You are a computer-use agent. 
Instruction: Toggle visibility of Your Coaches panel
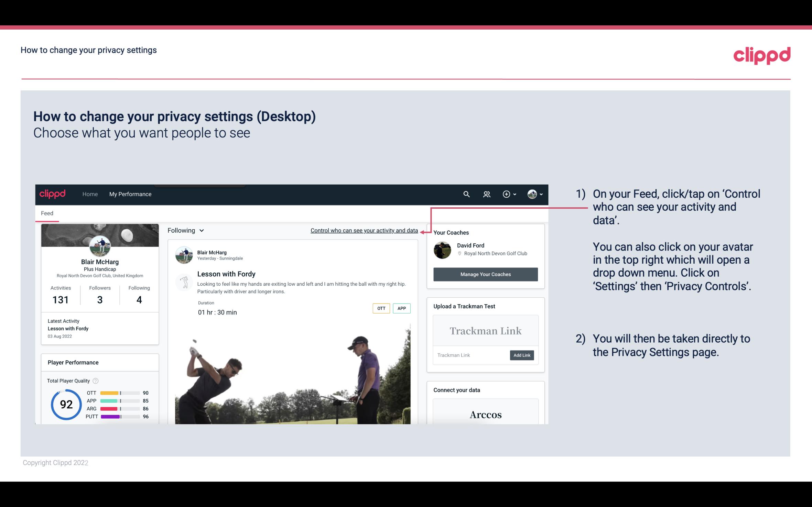(x=451, y=232)
